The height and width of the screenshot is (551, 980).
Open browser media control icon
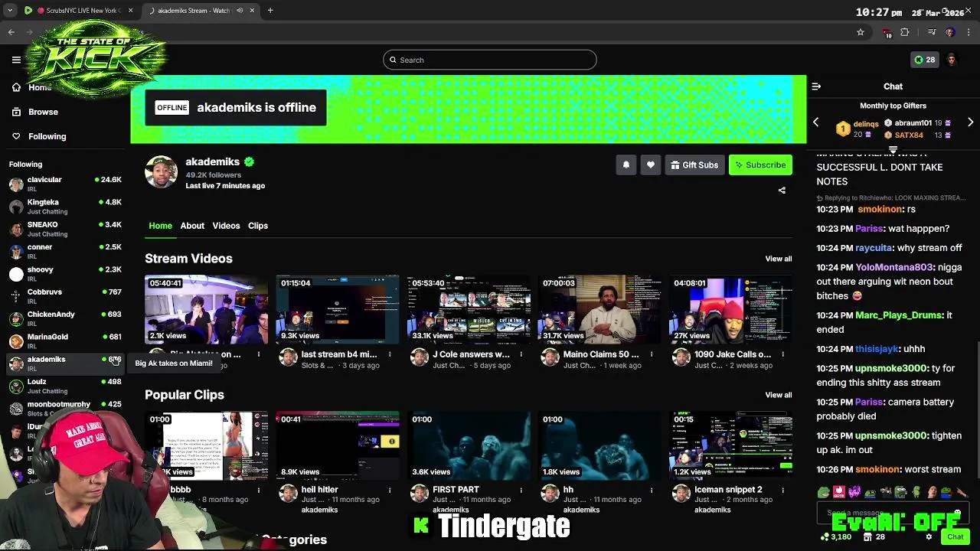pyautogui.click(x=932, y=32)
